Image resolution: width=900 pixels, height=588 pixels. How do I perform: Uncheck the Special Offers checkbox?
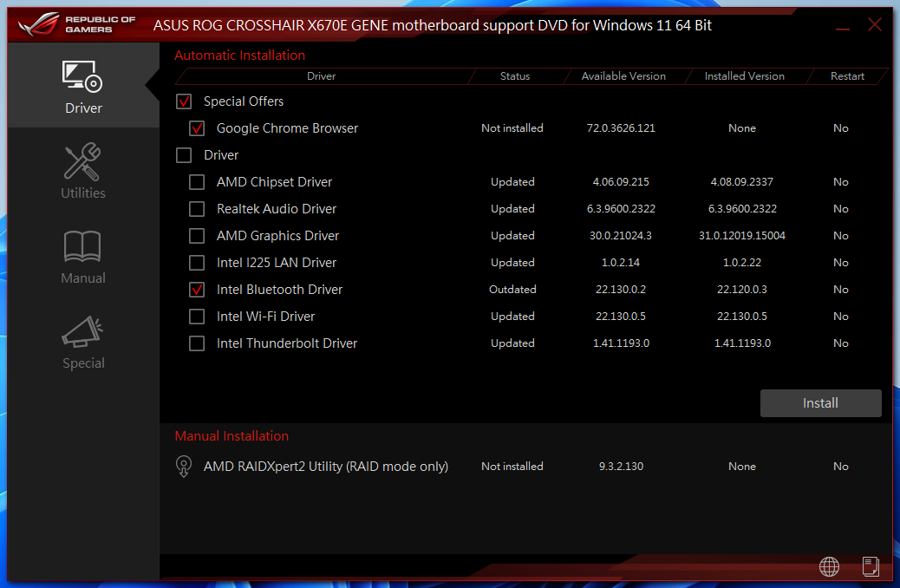(184, 101)
